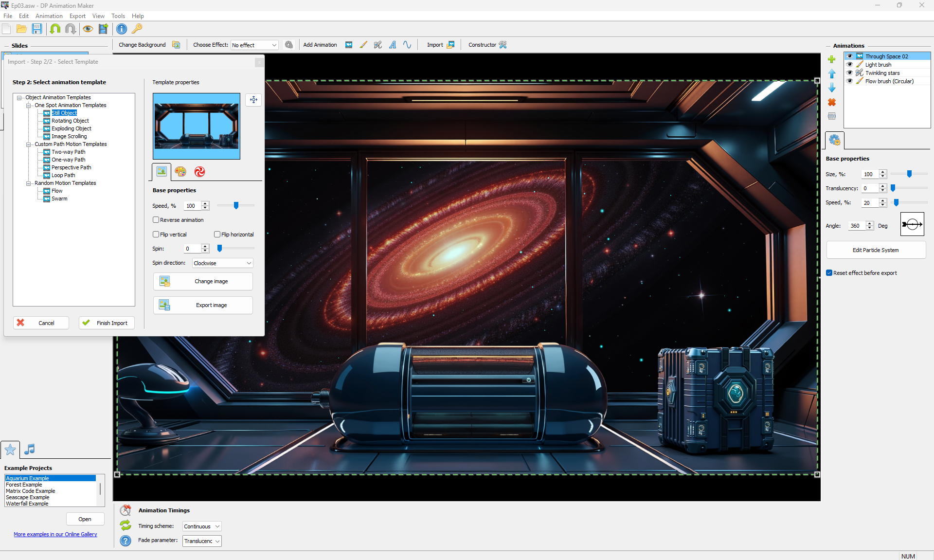Click the music note tab icon
This screenshot has height=560, width=934.
click(30, 449)
